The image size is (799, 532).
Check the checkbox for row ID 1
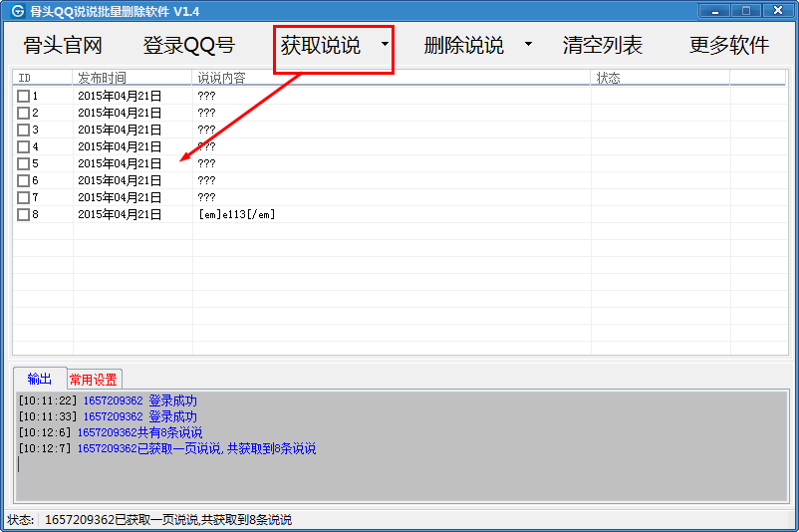tap(24, 96)
